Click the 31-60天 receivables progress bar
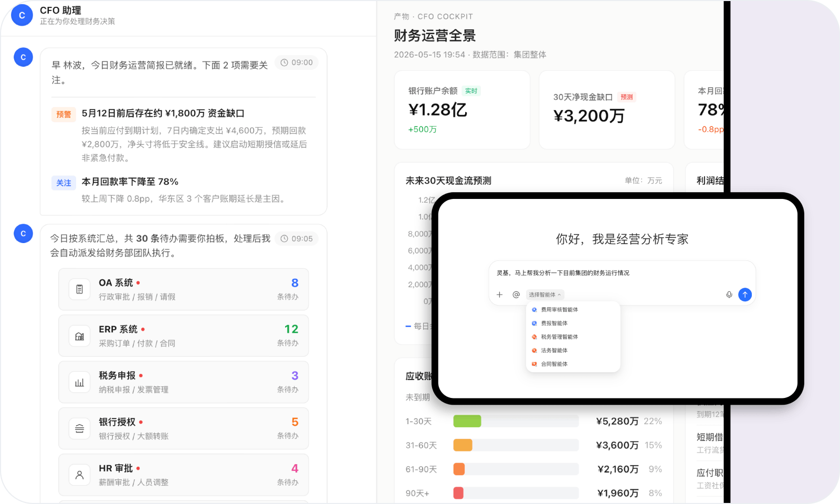840x504 pixels. (x=516, y=445)
